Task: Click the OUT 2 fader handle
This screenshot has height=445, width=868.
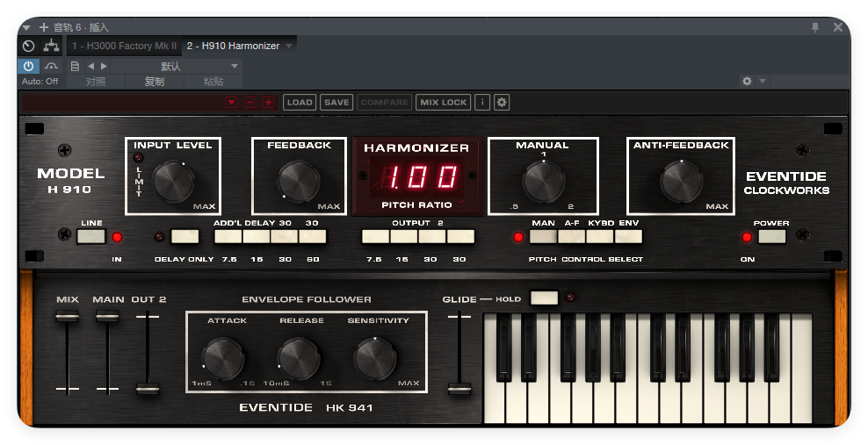Action: 148,389
